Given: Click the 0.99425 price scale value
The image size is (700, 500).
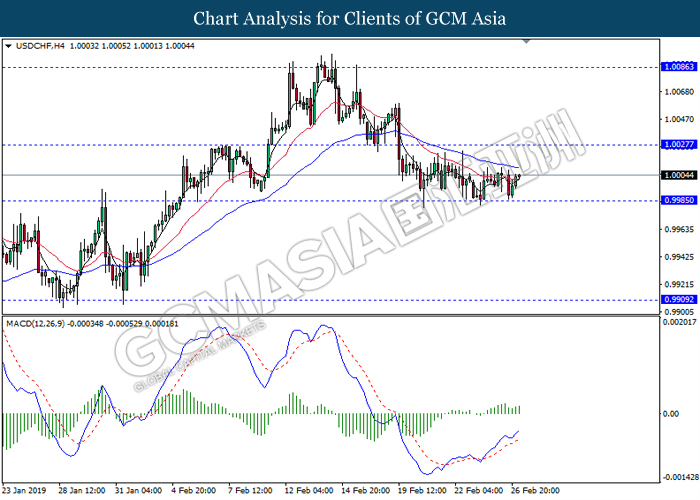Looking at the screenshot, I should [679, 257].
